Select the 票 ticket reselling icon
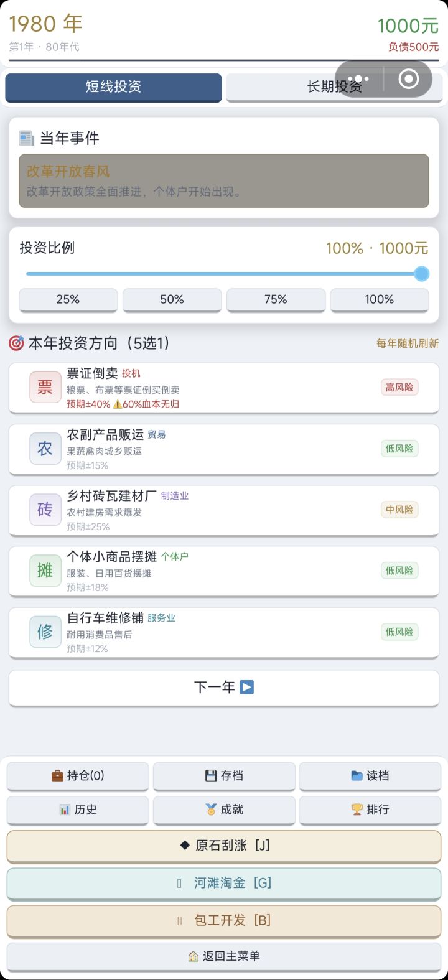 click(45, 387)
